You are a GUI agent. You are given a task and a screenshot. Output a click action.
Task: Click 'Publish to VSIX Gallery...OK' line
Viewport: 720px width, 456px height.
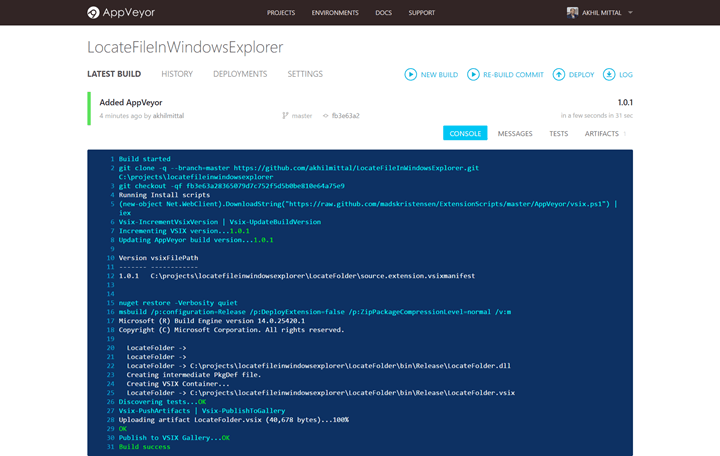click(174, 438)
